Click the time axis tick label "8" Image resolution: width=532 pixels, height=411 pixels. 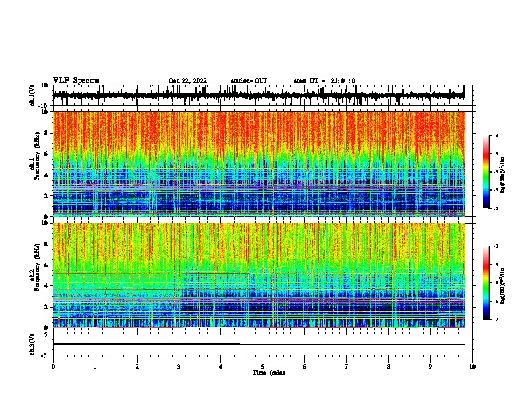(388, 367)
